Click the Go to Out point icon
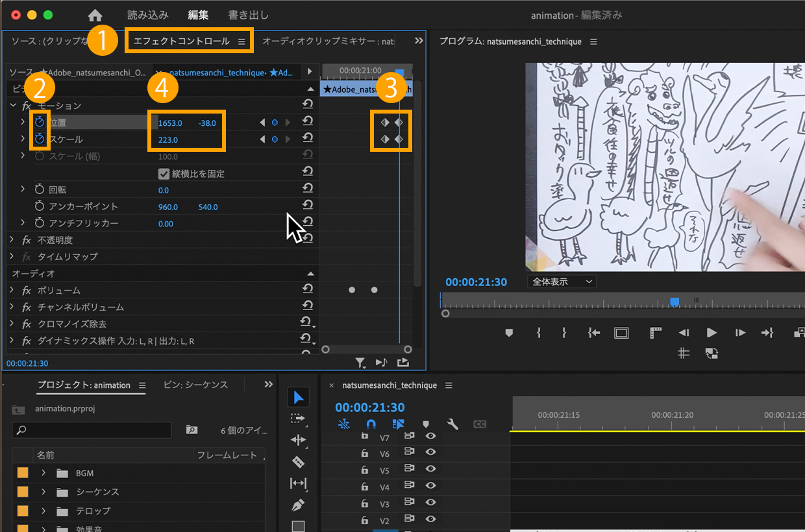Viewport: 805px width, 532px height. [767, 333]
